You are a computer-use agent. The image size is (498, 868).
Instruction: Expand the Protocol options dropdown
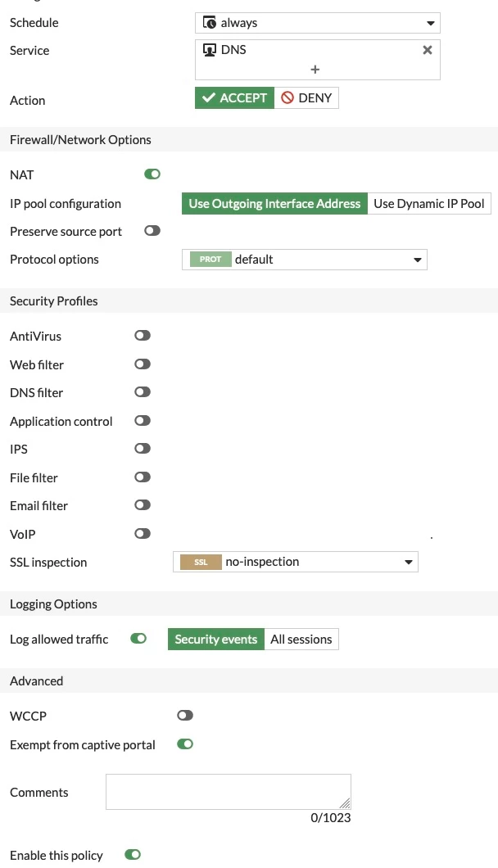(304, 260)
